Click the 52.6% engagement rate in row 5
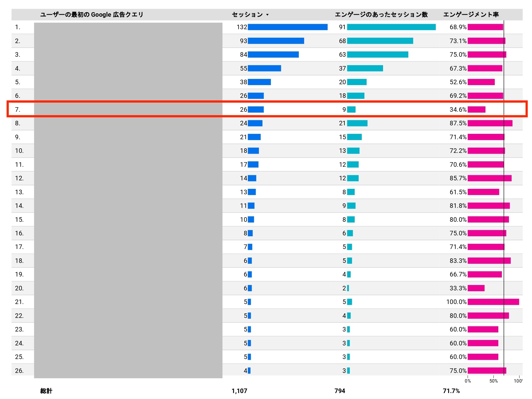 click(458, 82)
